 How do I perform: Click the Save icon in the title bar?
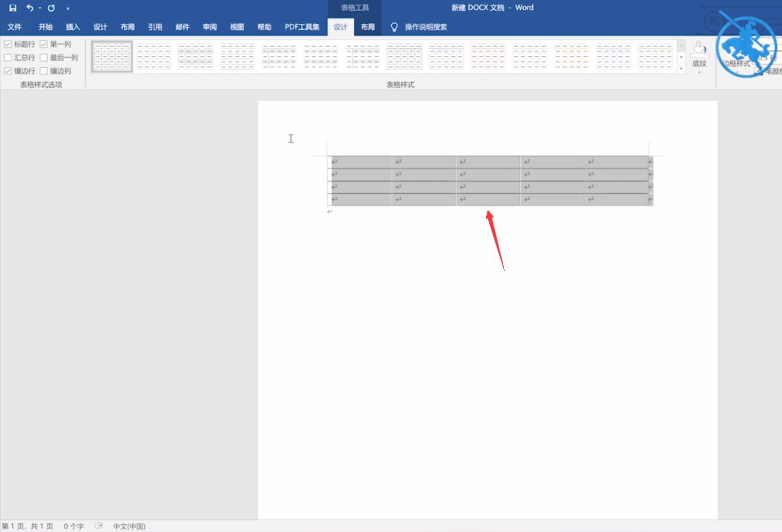pos(13,8)
